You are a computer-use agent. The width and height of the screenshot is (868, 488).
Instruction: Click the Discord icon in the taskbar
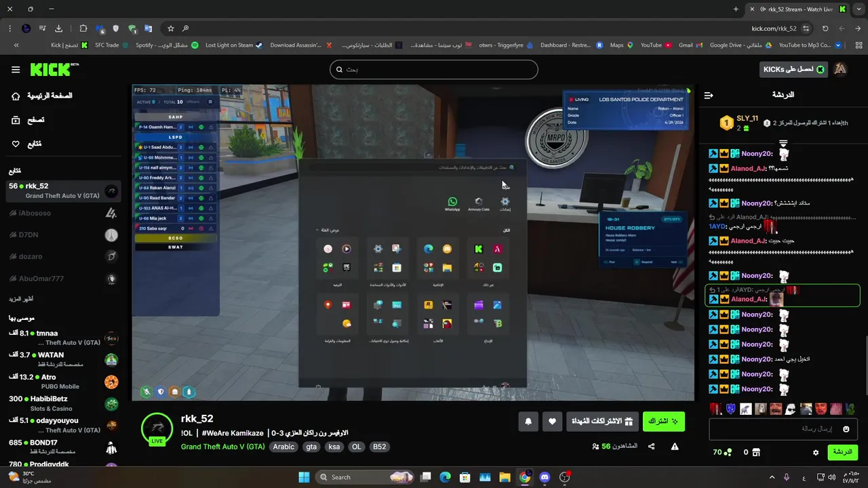[x=545, y=477]
